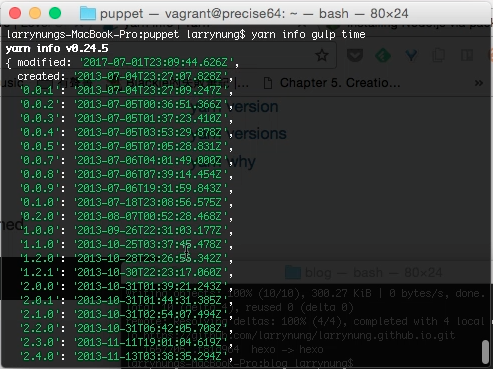Expand the bookmarks bar overflow chevron
Image resolution: width=493 pixels, height=369 pixels.
pyautogui.click(x=479, y=83)
